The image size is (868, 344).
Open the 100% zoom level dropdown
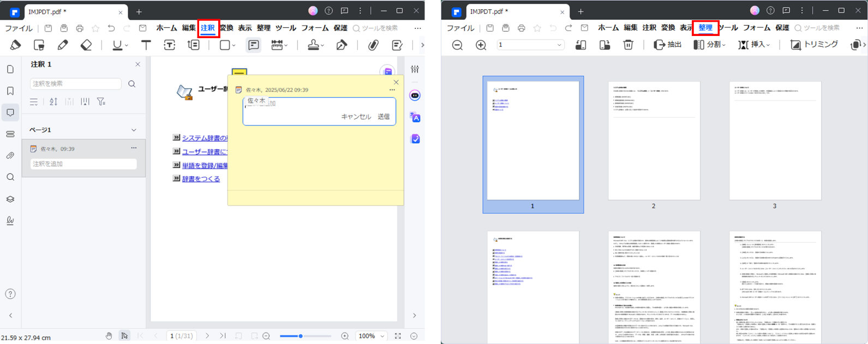[372, 336]
